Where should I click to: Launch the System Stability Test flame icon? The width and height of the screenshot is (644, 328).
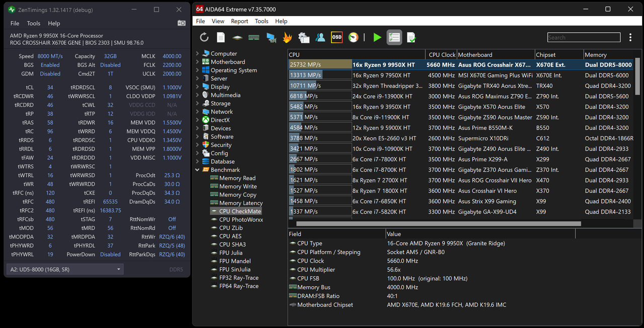[287, 37]
